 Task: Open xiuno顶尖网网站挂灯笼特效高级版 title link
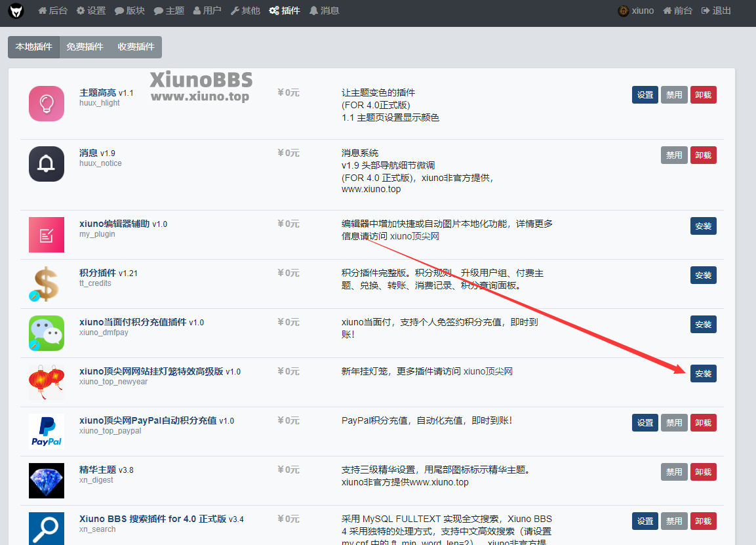click(151, 371)
